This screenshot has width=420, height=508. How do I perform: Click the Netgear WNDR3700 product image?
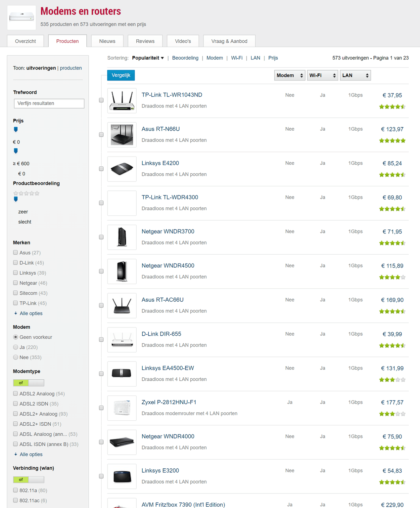coord(122,237)
